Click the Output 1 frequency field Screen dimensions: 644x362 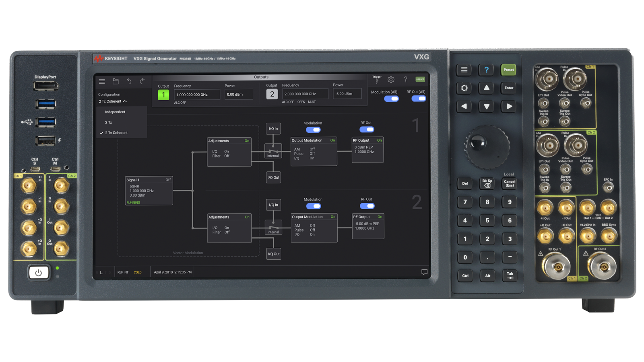click(197, 95)
